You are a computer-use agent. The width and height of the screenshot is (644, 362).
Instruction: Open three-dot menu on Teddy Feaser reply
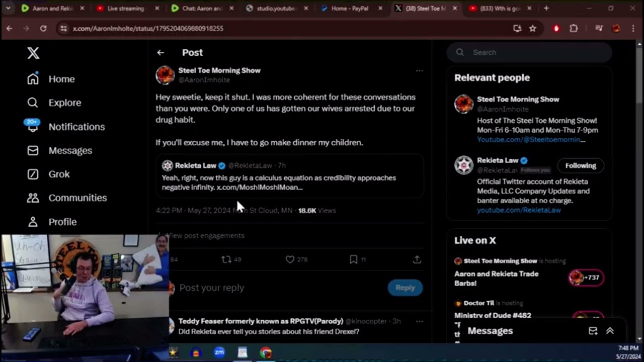click(419, 321)
